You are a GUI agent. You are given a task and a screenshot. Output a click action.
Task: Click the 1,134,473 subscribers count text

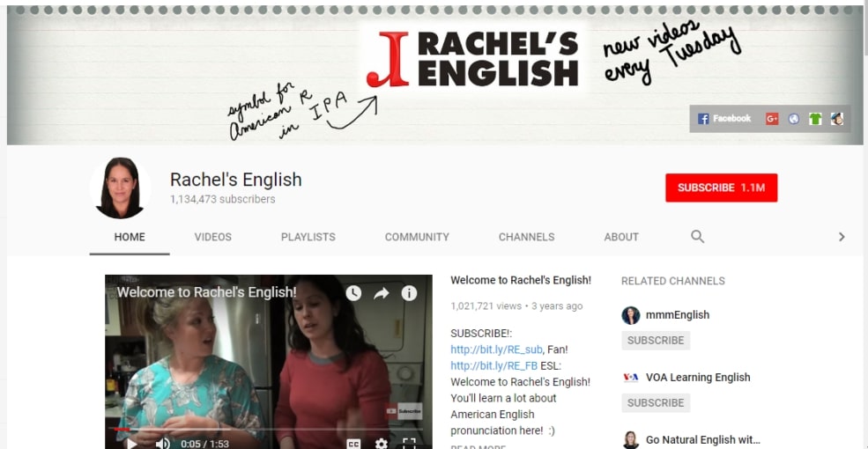tap(223, 200)
